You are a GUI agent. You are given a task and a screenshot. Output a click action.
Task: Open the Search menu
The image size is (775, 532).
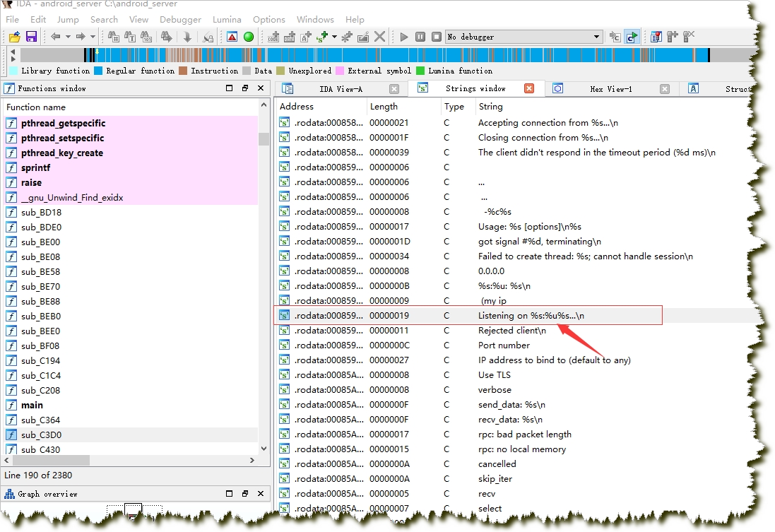pos(104,19)
